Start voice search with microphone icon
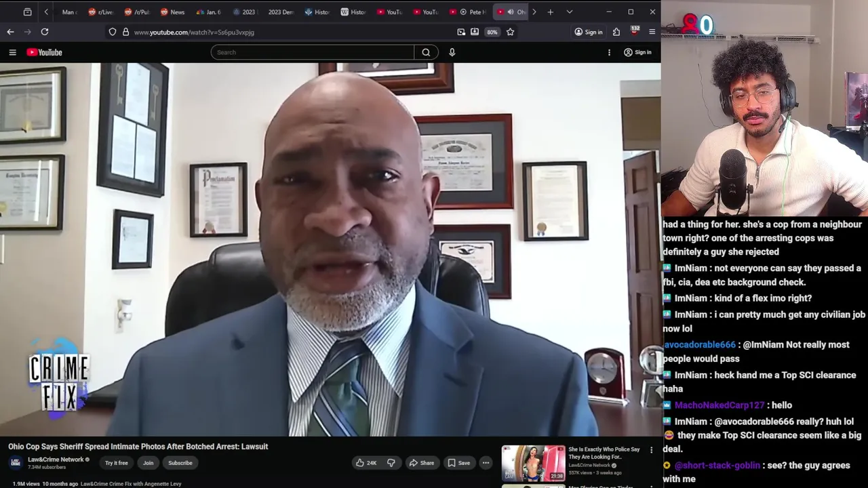This screenshot has width=868, height=488. (452, 52)
